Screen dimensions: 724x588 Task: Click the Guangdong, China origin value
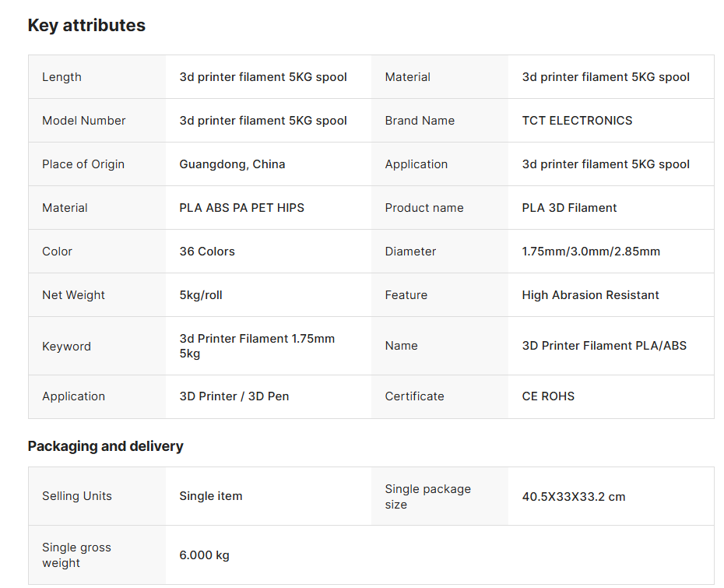[232, 164]
